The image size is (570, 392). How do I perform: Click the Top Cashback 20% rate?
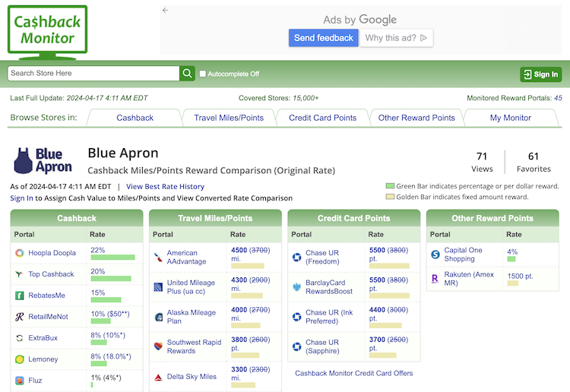point(98,271)
